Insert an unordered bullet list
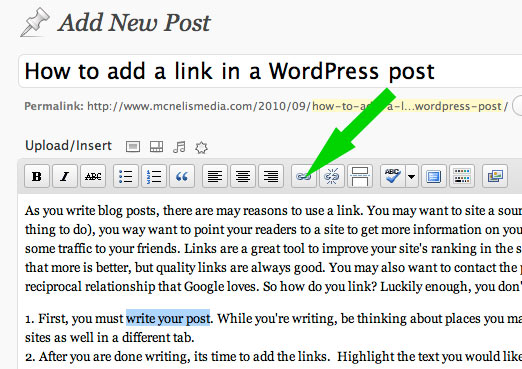The height and width of the screenshot is (369, 522). (x=126, y=176)
